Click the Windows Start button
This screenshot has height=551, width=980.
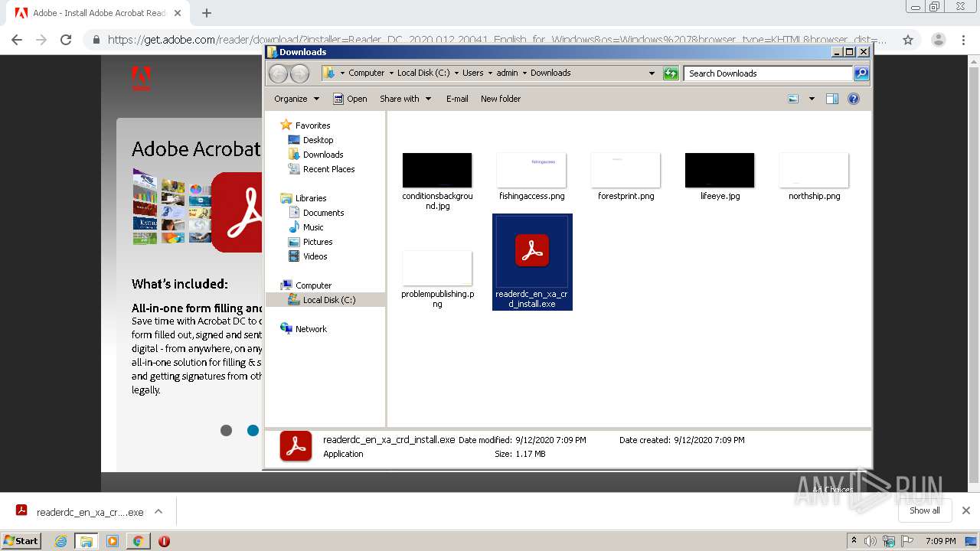click(x=21, y=540)
